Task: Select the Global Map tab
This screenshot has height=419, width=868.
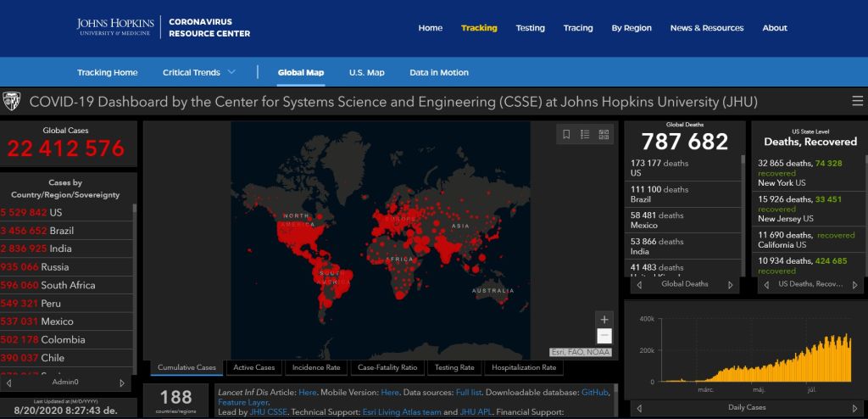Action: click(x=301, y=72)
